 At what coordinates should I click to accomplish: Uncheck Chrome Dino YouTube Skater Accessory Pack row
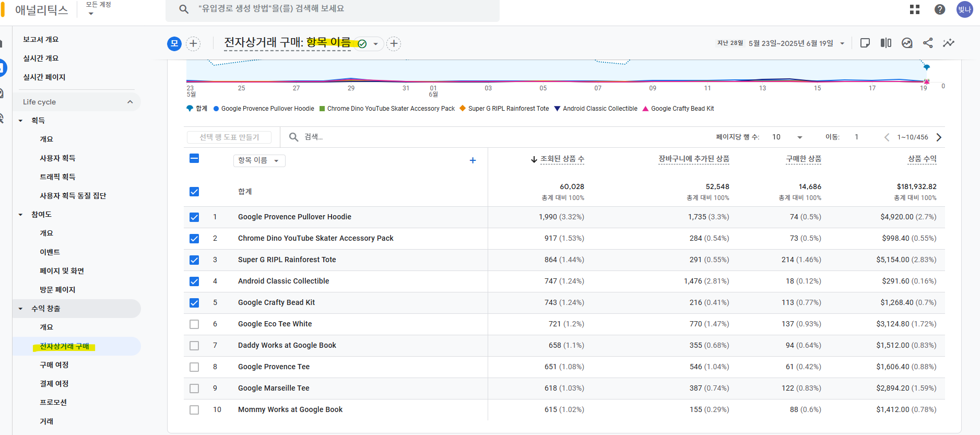pos(194,239)
